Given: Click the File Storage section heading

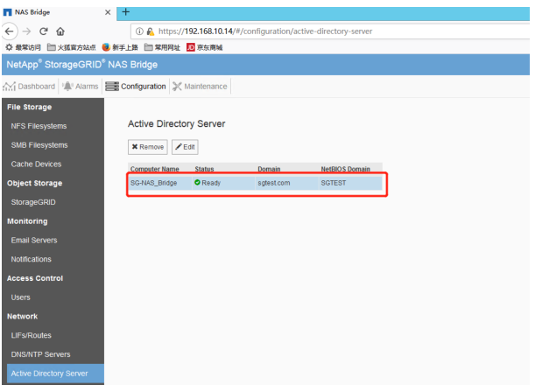Looking at the screenshot, I should (x=30, y=107).
